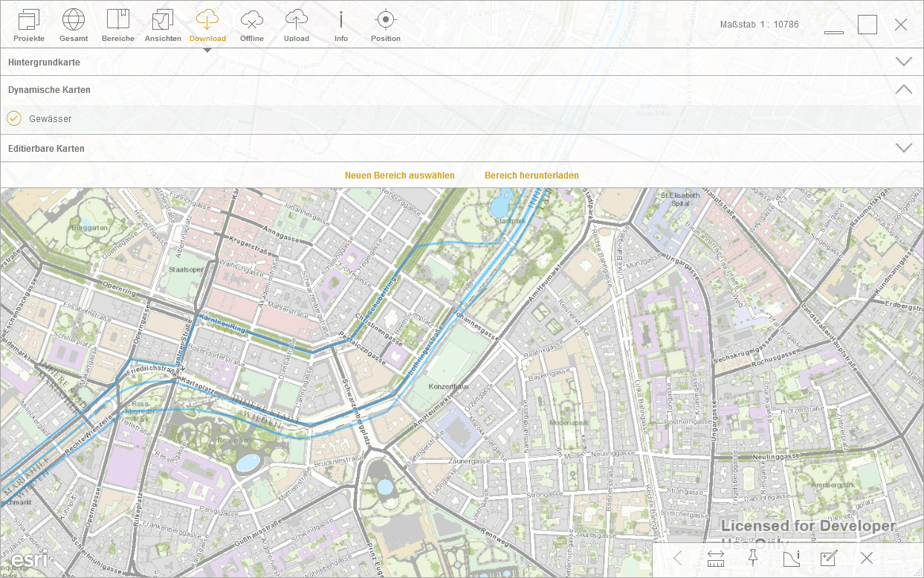
Task: Open the feature info profile tool
Action: [791, 558]
